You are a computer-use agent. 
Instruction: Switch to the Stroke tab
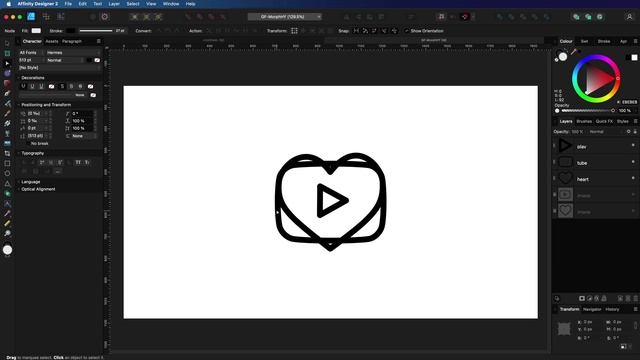tap(604, 41)
